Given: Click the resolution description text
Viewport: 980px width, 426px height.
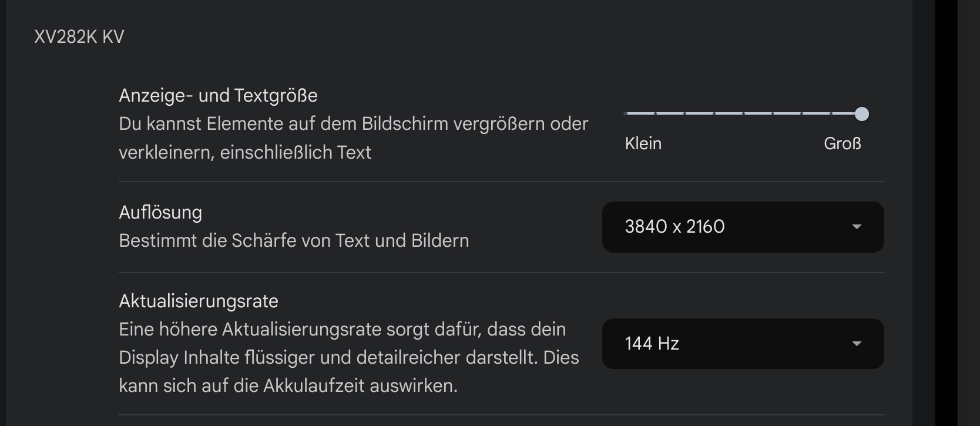Looking at the screenshot, I should click(x=294, y=240).
